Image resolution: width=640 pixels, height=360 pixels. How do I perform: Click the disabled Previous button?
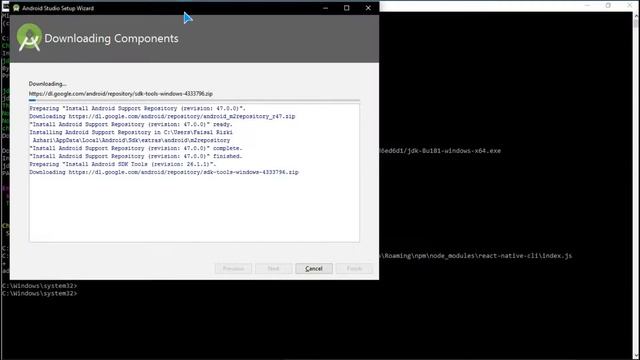pos(233,269)
